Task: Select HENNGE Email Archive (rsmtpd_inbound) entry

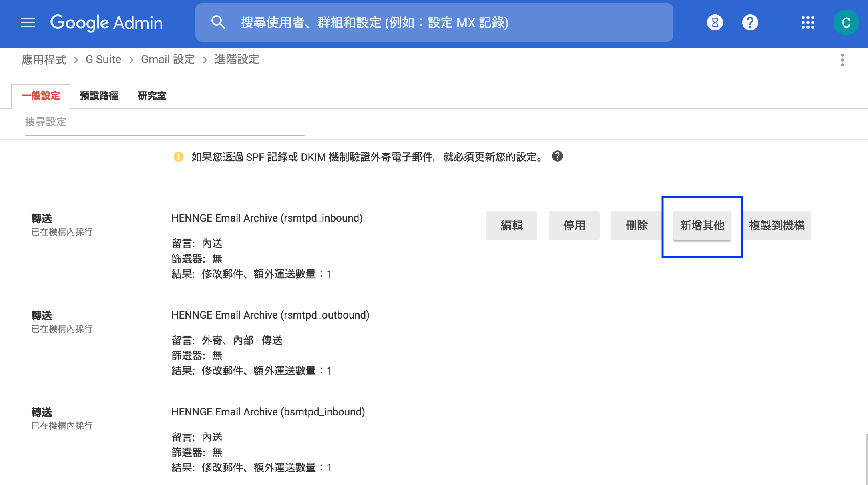Action: (267, 218)
